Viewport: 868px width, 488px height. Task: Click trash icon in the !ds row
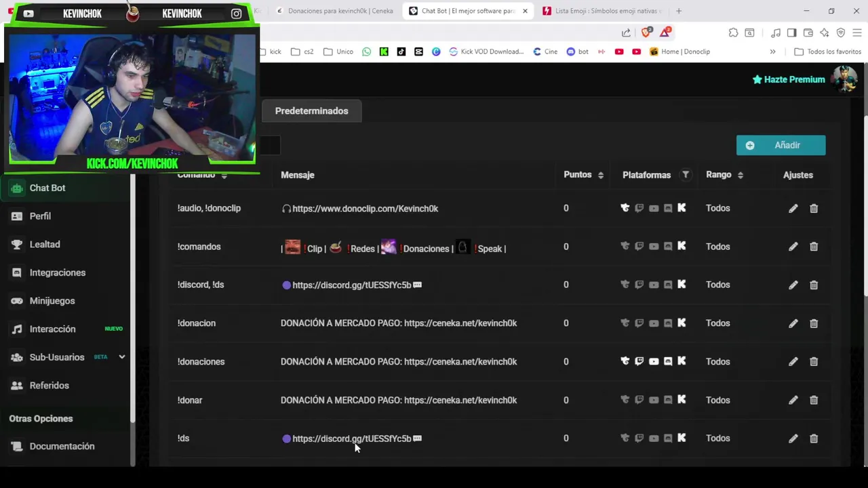tap(814, 439)
